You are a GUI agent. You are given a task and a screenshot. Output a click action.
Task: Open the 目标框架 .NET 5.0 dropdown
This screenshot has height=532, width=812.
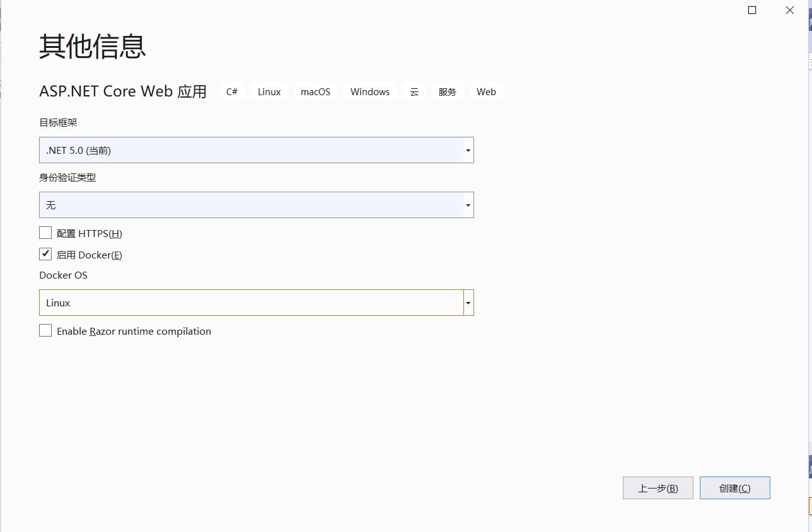coord(256,150)
